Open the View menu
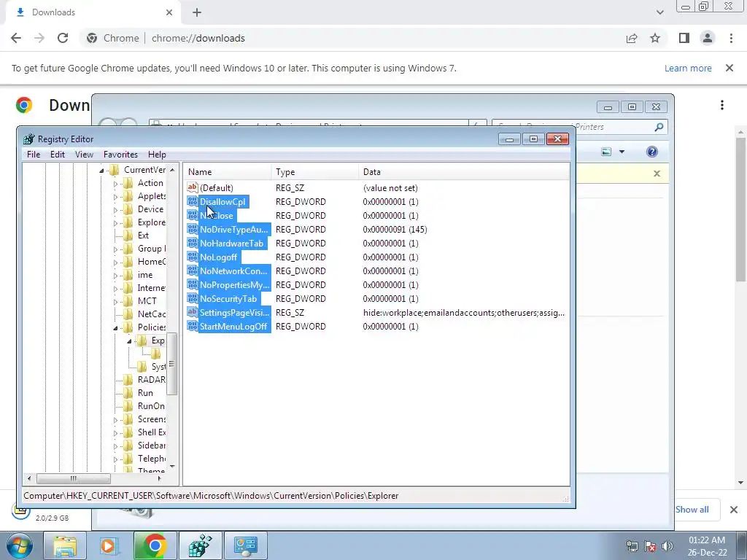747x560 pixels. (x=84, y=155)
